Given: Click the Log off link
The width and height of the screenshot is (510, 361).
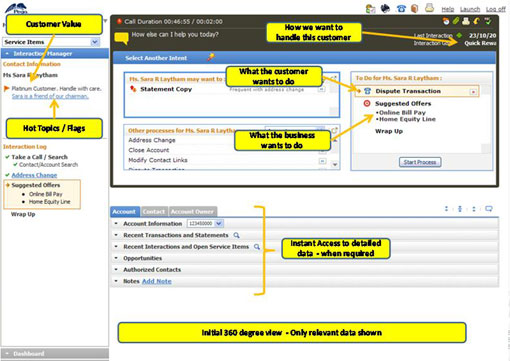Looking at the screenshot, I should click(495, 9).
